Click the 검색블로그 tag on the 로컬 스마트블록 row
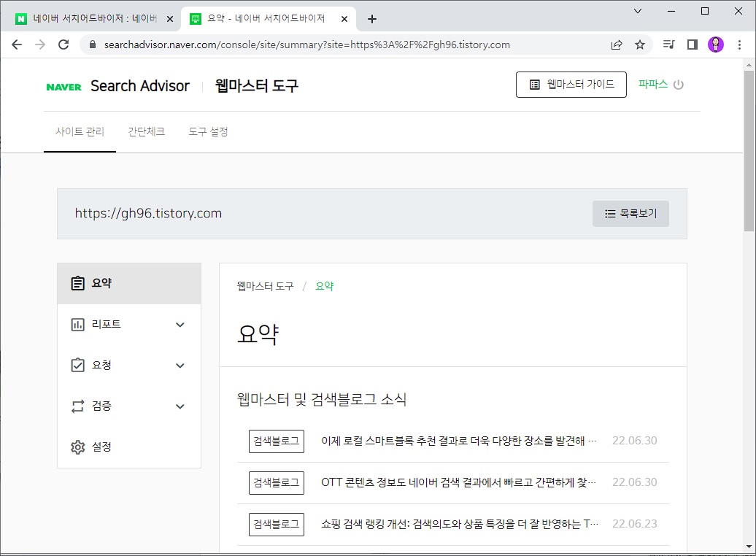The width and height of the screenshot is (756, 556). point(277,441)
